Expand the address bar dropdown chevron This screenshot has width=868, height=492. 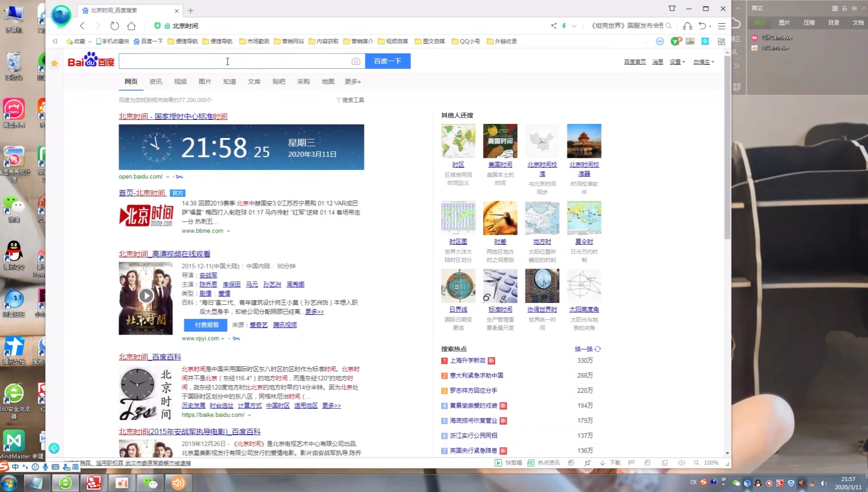(x=574, y=26)
